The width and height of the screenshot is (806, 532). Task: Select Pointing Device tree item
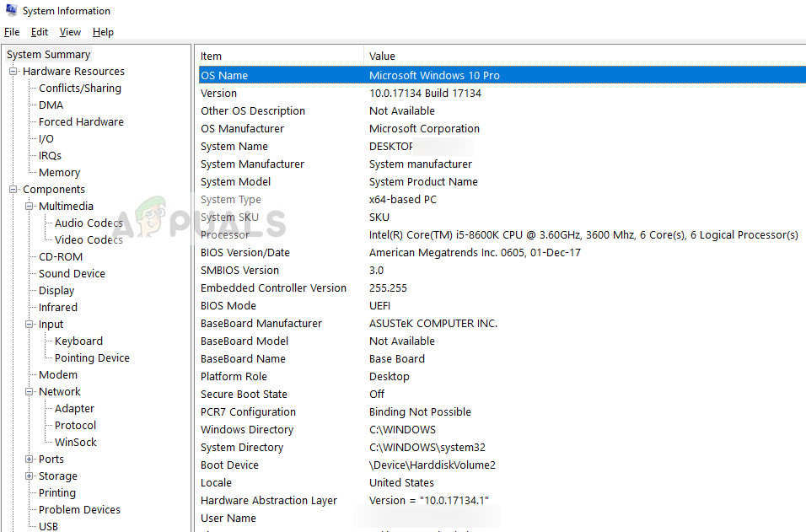tap(92, 358)
